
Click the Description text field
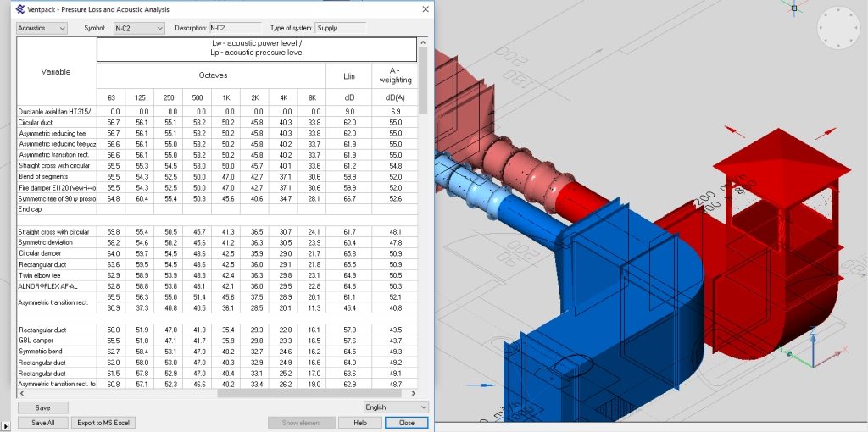click(x=235, y=28)
